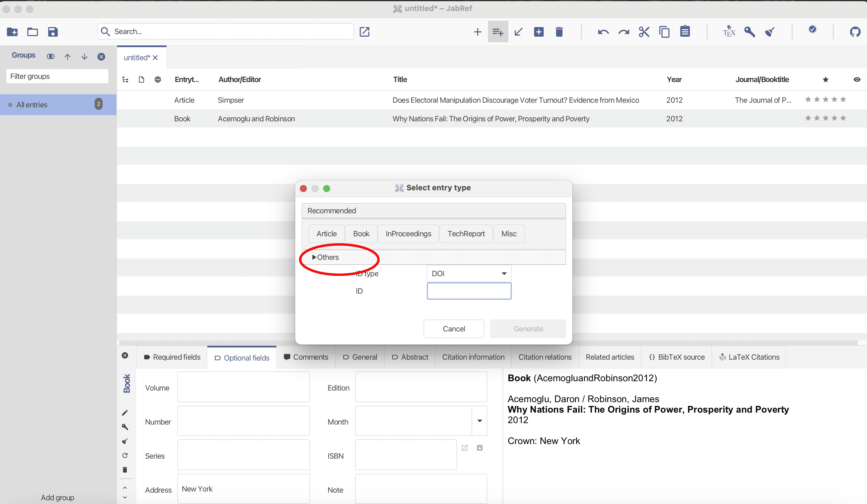
Task: Open the TeX push-to-application icon
Action: pos(729,32)
